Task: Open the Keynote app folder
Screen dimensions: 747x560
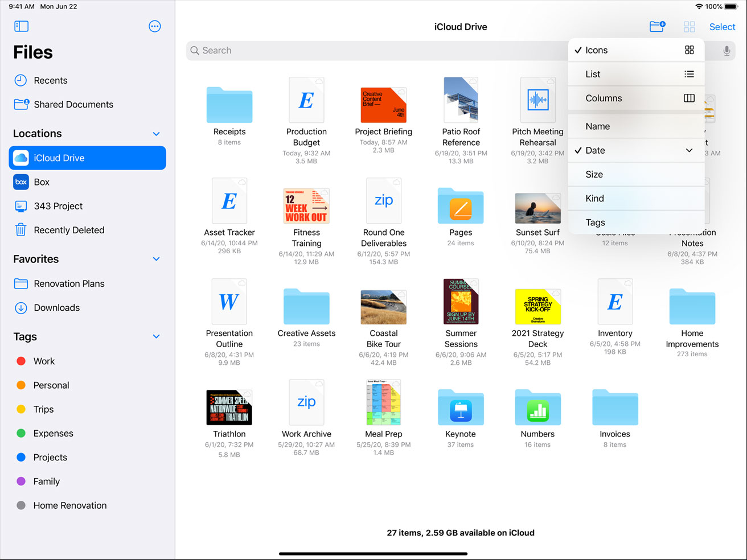Action: pos(461,407)
